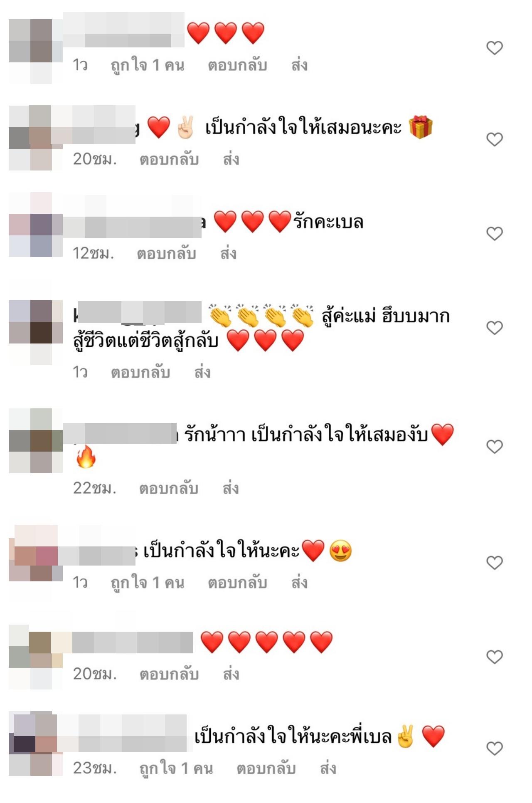Like the heart-eyes emoji comment
The image size is (532, 803).
click(x=495, y=563)
